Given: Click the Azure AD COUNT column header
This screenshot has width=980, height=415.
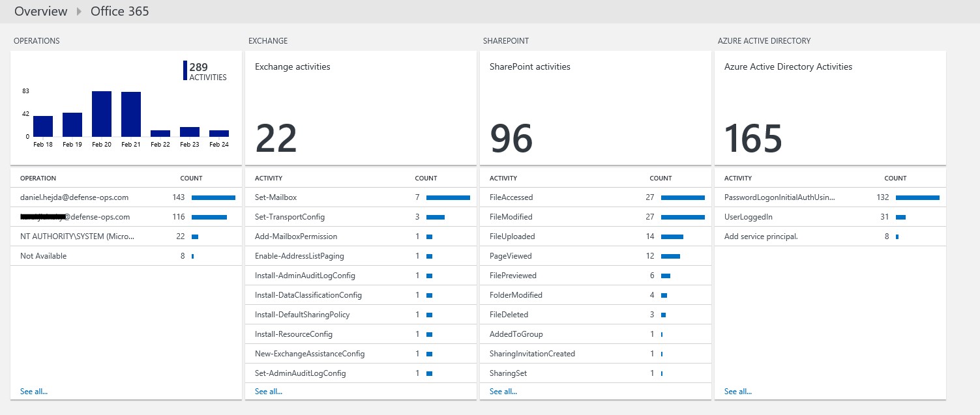Looking at the screenshot, I should pyautogui.click(x=895, y=178).
